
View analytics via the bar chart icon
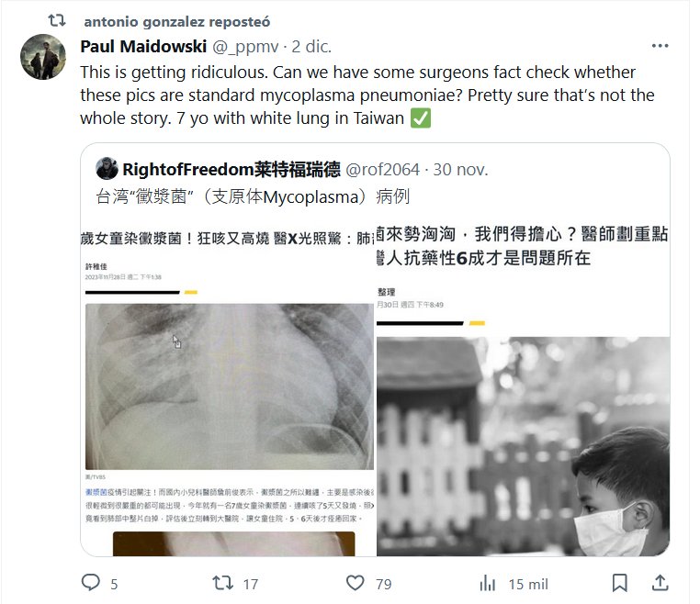pyautogui.click(x=488, y=583)
